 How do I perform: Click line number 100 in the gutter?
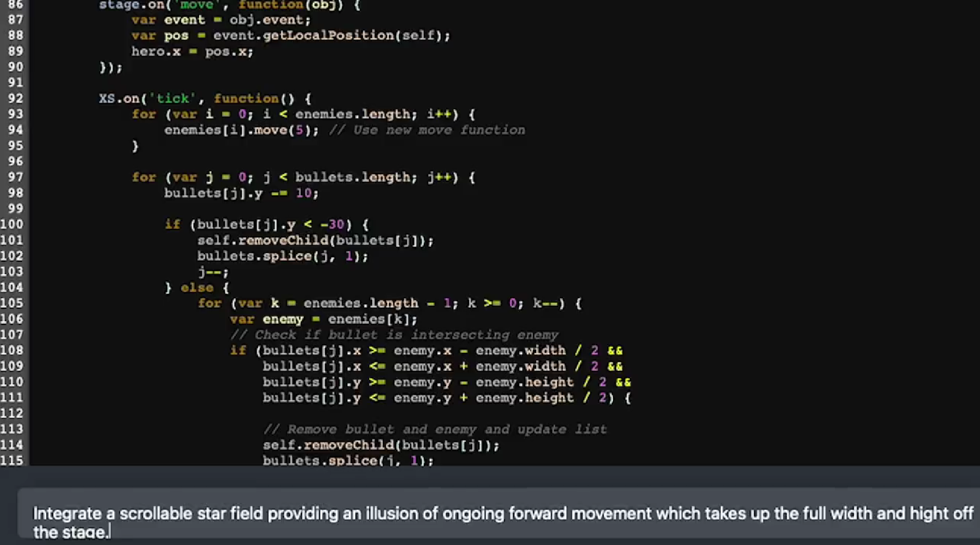pyautogui.click(x=12, y=225)
